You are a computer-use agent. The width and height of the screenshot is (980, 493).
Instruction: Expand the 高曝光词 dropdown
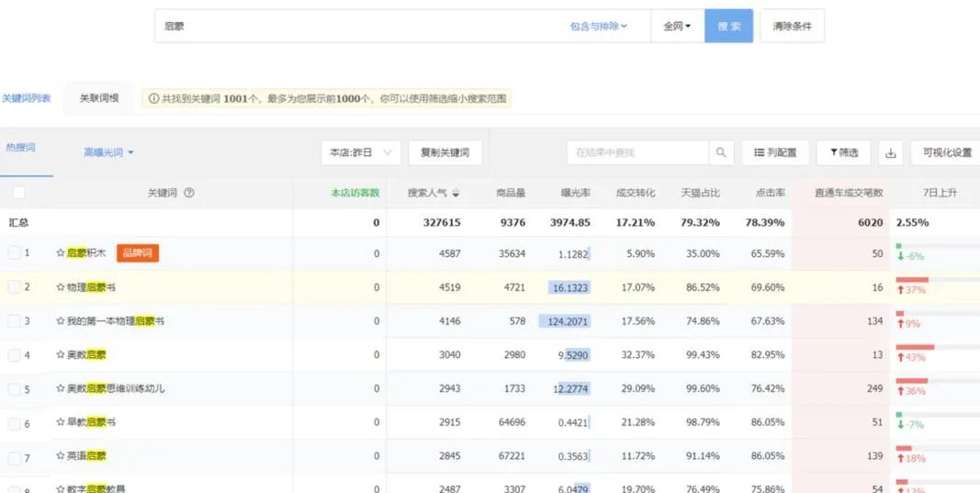point(109,152)
